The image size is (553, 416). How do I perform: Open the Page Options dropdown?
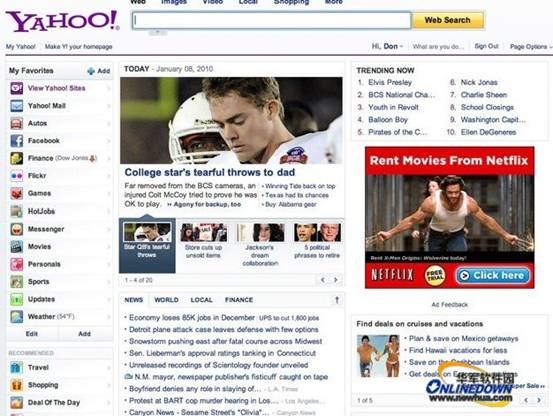coord(530,47)
